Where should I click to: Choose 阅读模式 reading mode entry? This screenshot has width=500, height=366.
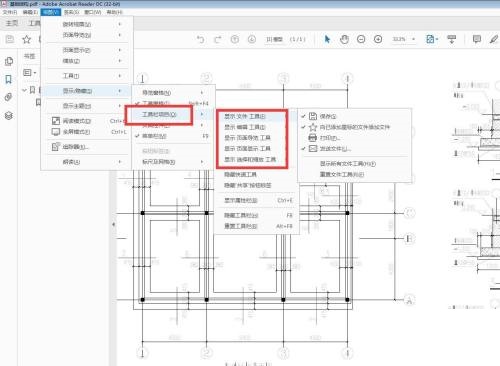(x=87, y=121)
